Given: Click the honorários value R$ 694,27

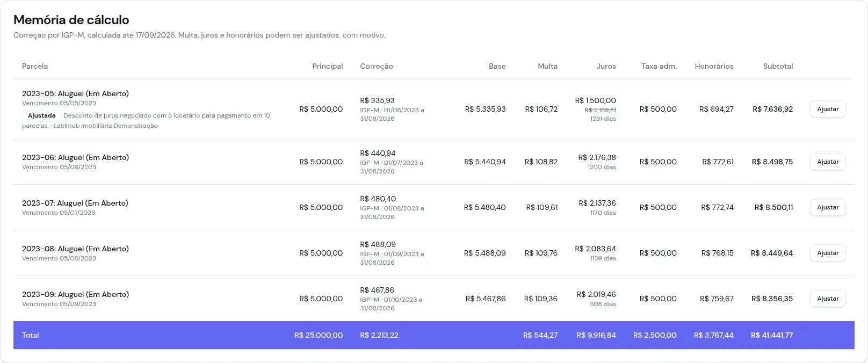Looking at the screenshot, I should tap(717, 109).
